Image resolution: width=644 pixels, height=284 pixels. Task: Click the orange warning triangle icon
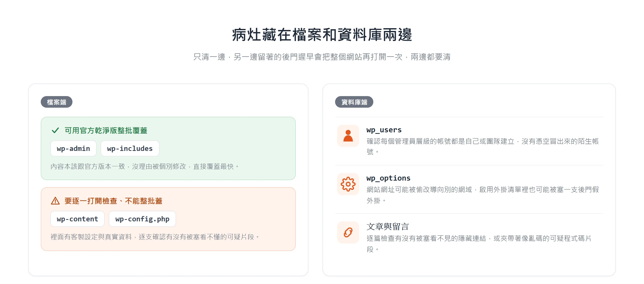55,201
